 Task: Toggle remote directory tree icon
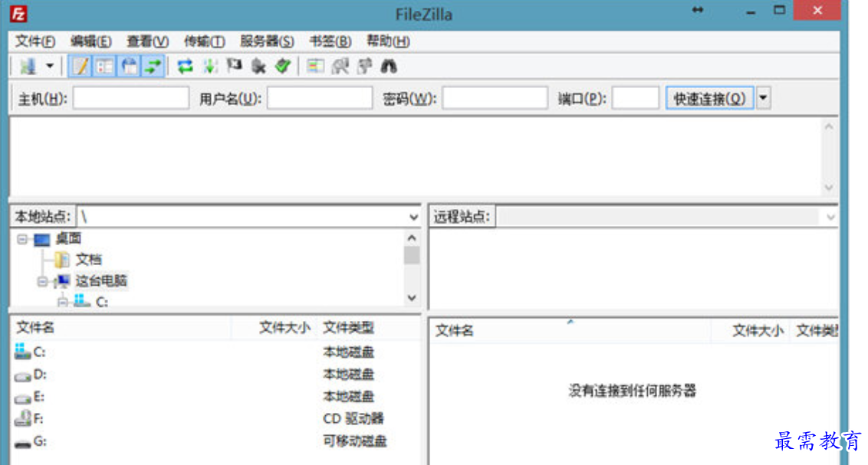(129, 67)
